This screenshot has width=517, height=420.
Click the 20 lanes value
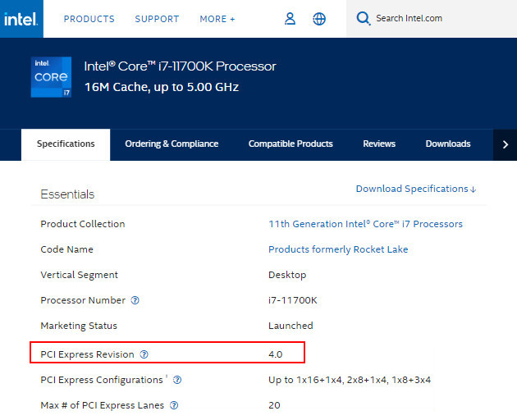[274, 405]
